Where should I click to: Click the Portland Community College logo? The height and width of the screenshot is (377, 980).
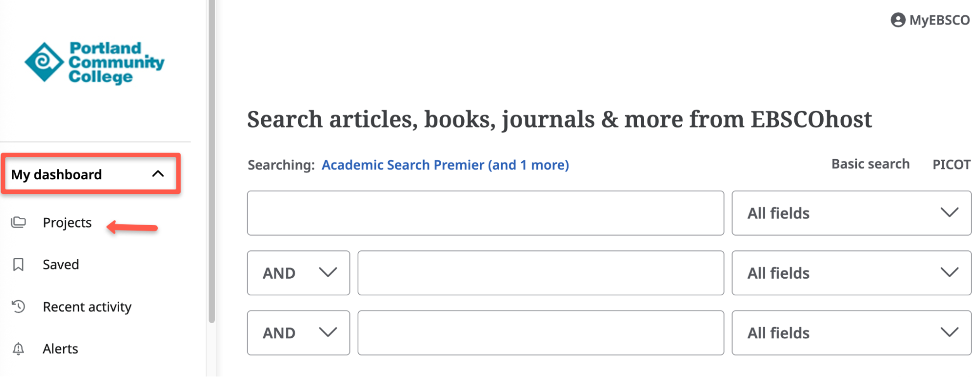pyautogui.click(x=93, y=63)
